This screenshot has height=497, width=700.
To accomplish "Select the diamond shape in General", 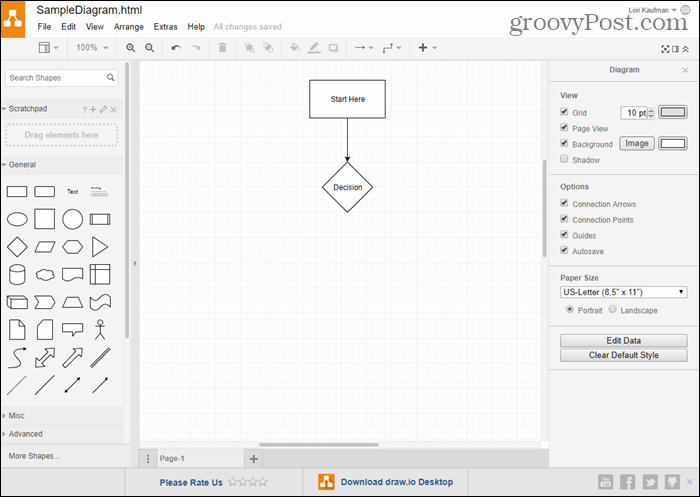I will point(17,247).
